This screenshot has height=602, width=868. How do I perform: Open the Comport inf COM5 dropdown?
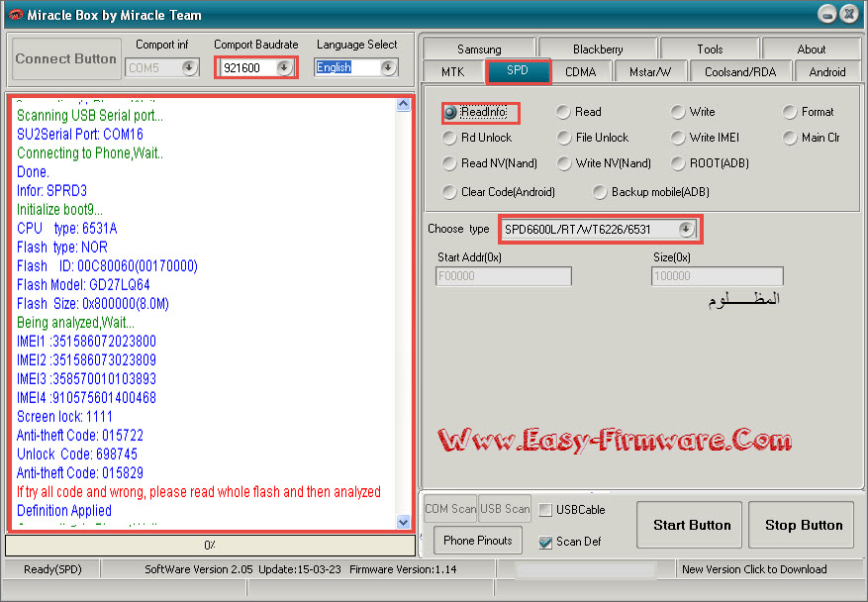point(189,67)
